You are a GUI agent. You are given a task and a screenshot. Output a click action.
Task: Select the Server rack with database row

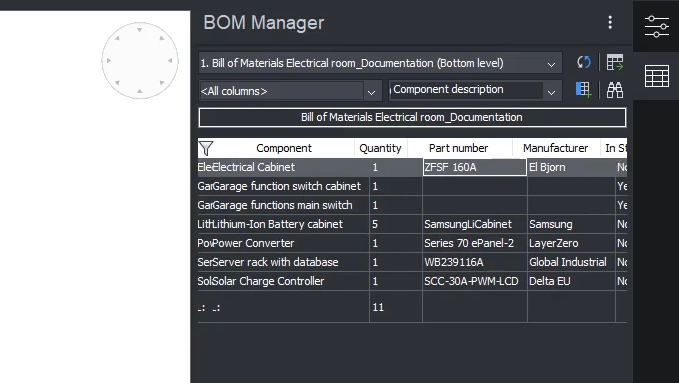coord(412,263)
